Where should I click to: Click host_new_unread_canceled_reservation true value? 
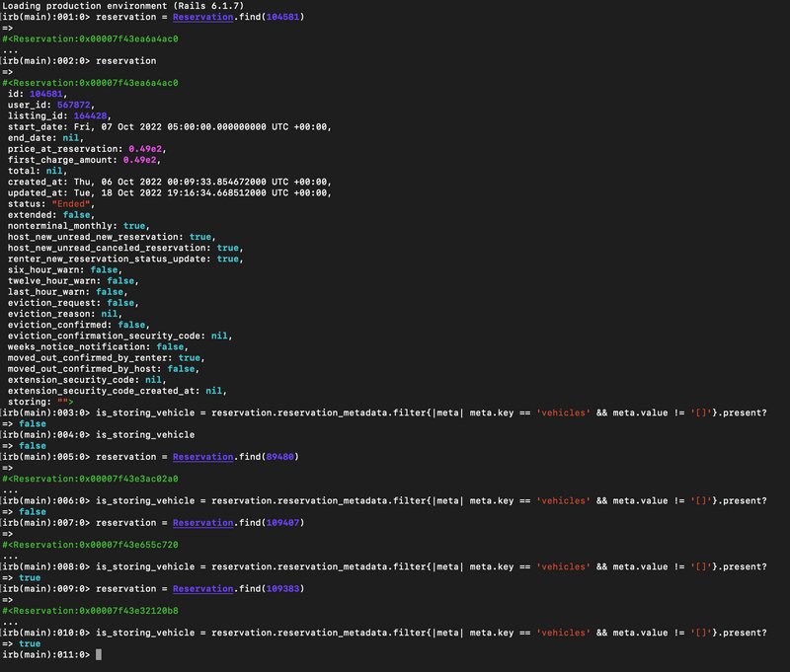tap(228, 248)
